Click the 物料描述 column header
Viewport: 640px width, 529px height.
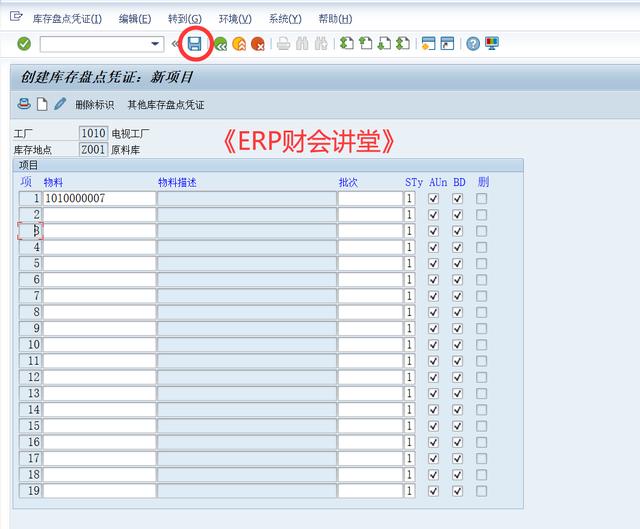click(177, 182)
